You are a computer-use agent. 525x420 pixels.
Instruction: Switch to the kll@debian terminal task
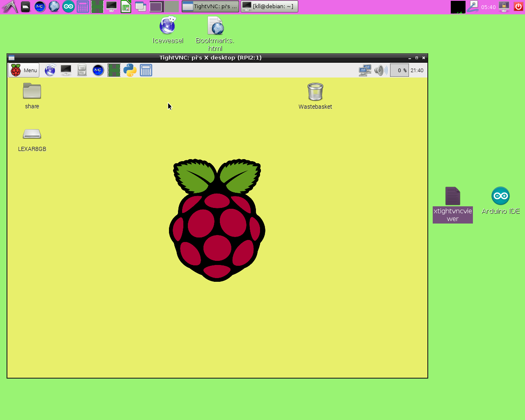269,7
